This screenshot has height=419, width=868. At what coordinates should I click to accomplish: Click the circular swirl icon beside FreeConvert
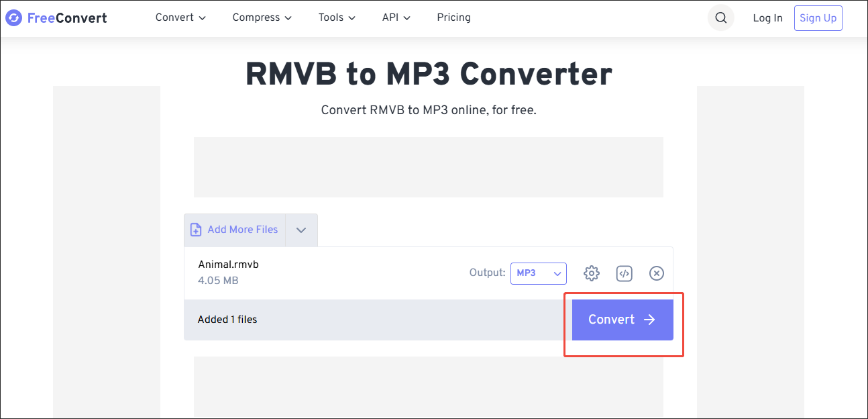point(13,17)
